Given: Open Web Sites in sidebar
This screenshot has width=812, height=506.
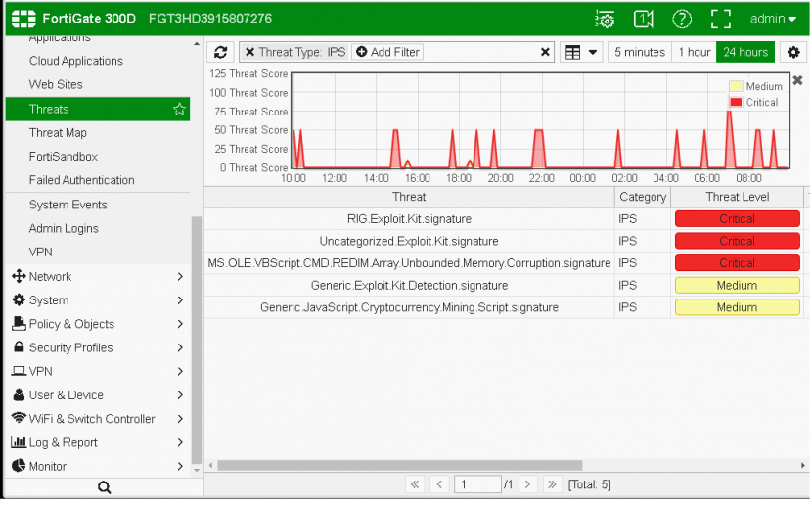Looking at the screenshot, I should click(56, 84).
